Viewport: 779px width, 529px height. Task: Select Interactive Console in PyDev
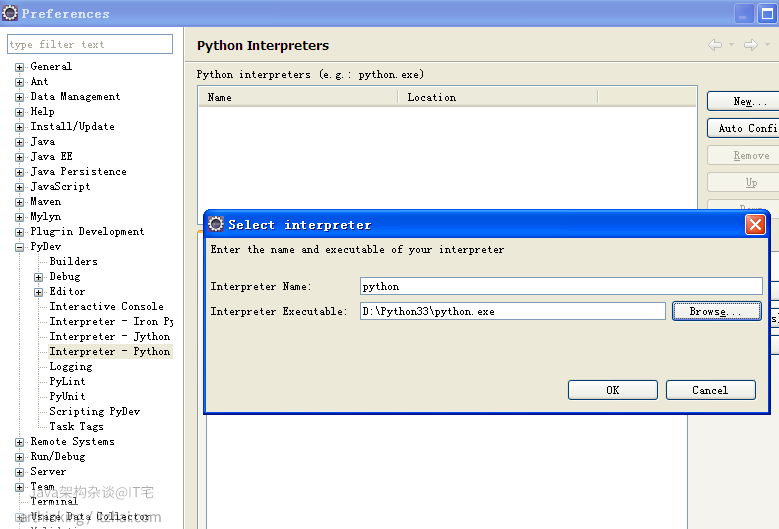[x=106, y=307]
